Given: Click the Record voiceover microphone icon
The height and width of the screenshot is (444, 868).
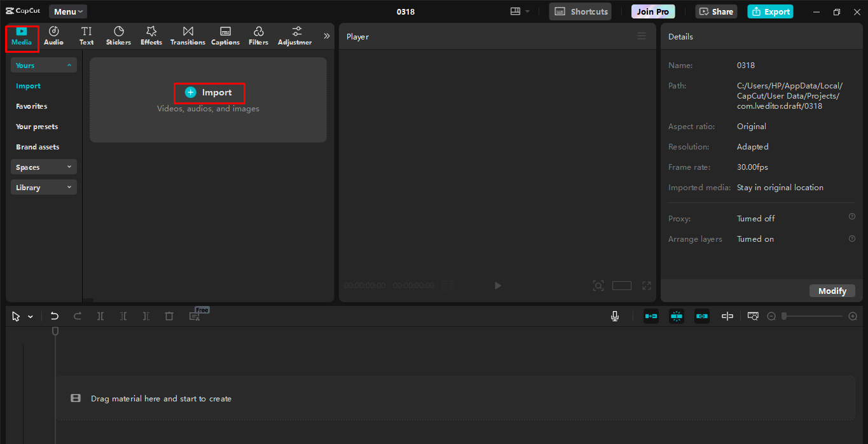Looking at the screenshot, I should (x=615, y=316).
